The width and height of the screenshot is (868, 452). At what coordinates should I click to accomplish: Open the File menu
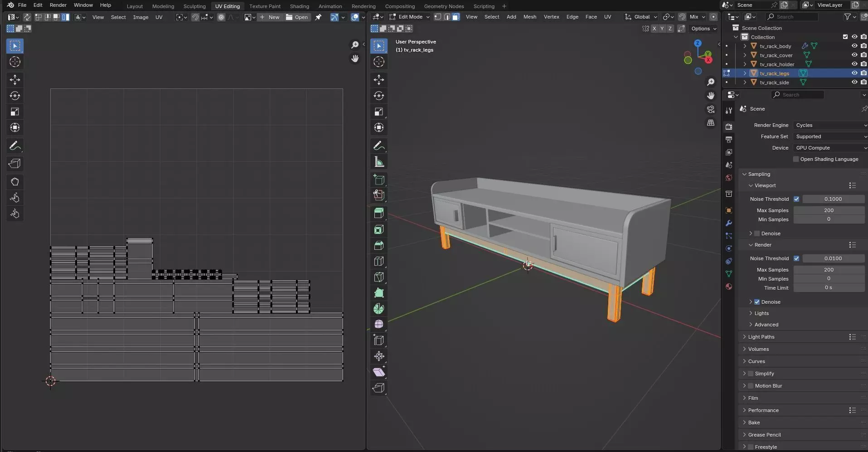pyautogui.click(x=22, y=5)
